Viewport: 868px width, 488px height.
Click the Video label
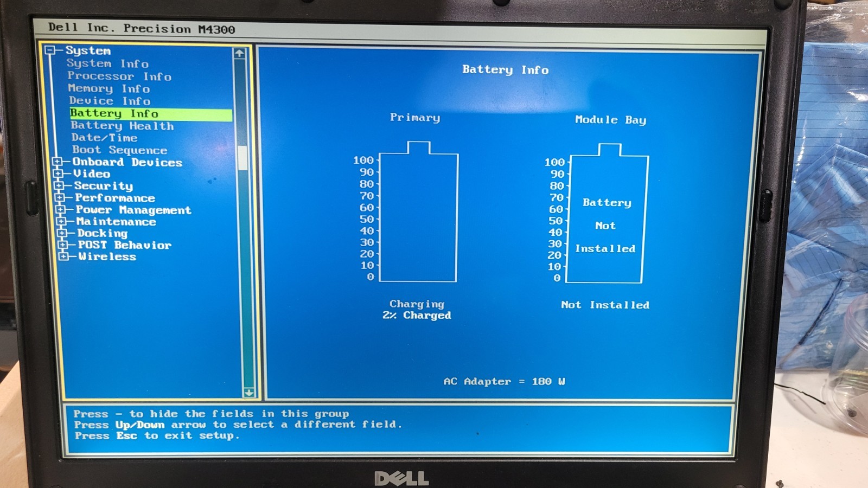[92, 174]
